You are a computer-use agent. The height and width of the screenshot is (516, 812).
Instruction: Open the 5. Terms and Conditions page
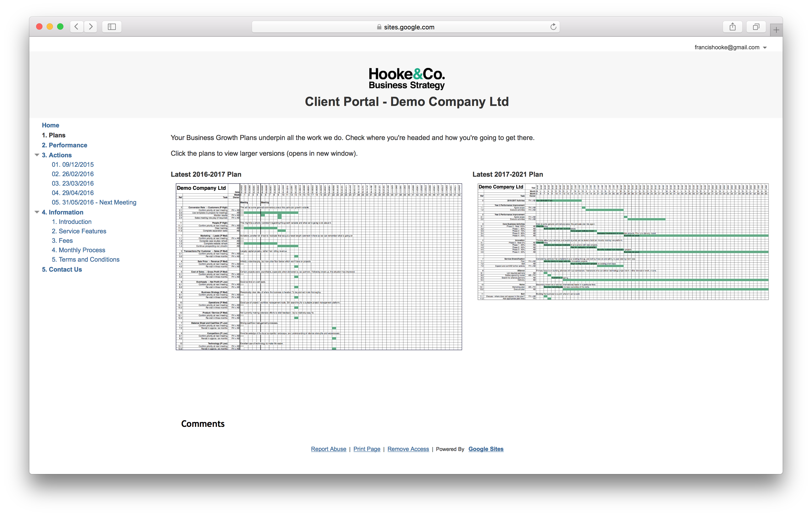click(85, 260)
